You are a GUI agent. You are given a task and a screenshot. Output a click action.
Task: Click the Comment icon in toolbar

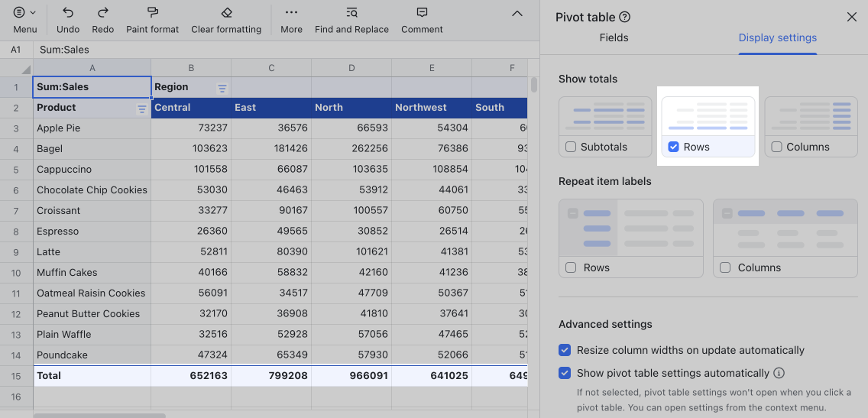point(422,13)
